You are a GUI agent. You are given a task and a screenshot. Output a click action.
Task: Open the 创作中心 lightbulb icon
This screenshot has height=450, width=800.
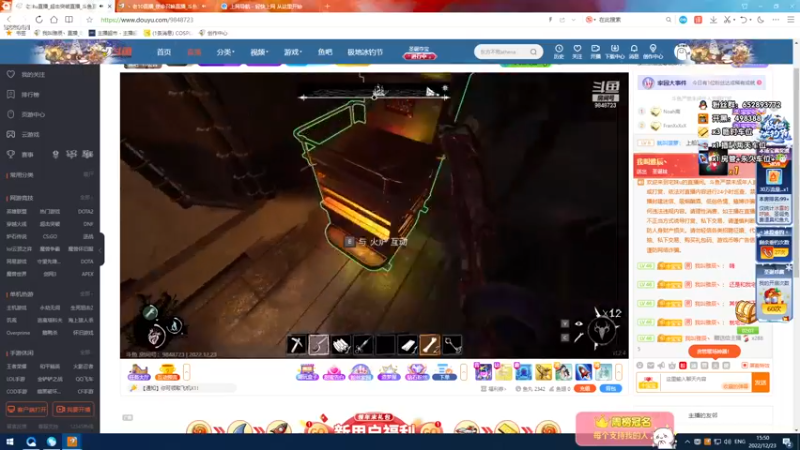point(653,52)
